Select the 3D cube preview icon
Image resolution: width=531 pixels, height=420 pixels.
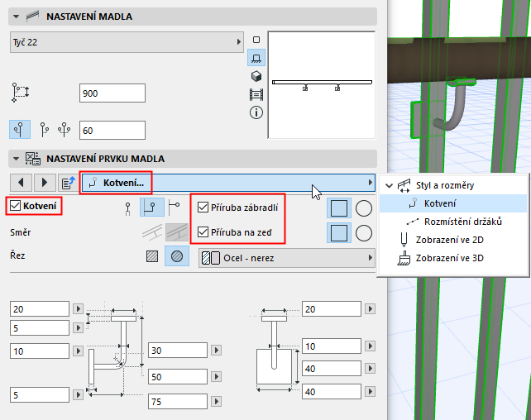pos(256,76)
